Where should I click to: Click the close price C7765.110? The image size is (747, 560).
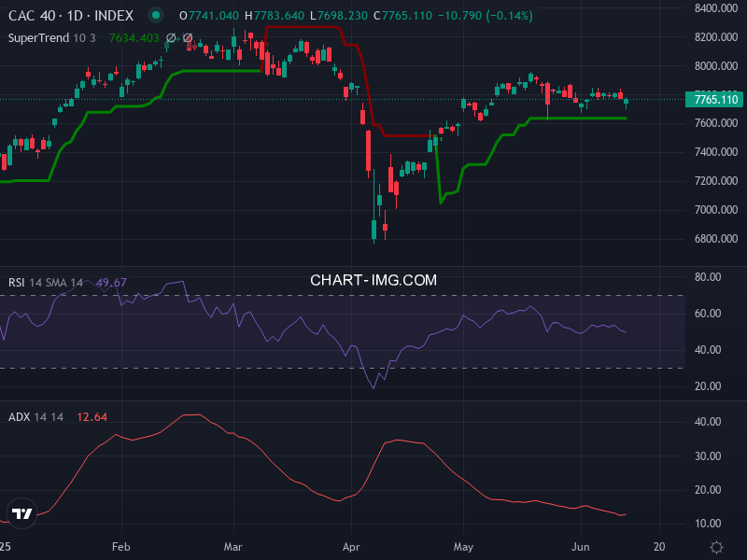coord(402,16)
